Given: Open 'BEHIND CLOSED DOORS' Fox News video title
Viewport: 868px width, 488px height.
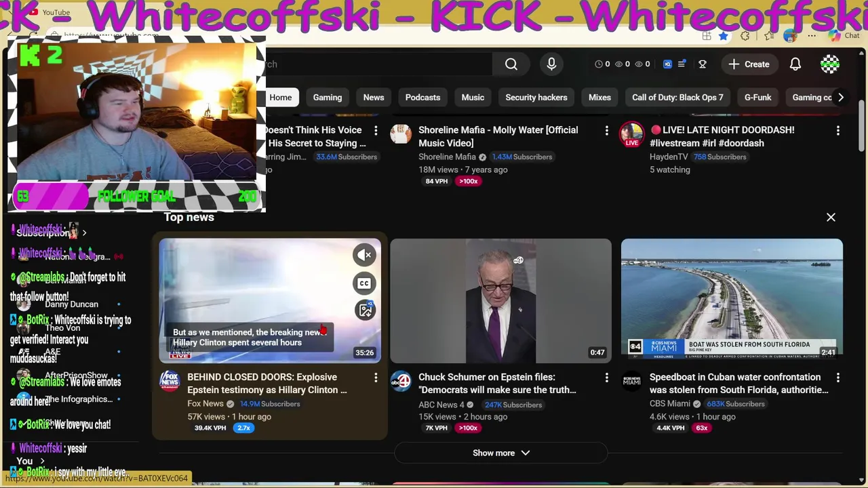Looking at the screenshot, I should [267, 384].
